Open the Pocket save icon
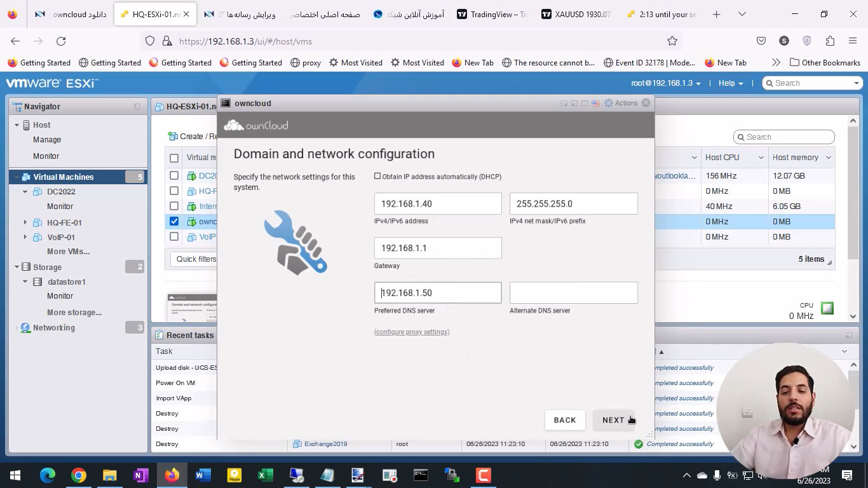868x488 pixels. point(761,41)
